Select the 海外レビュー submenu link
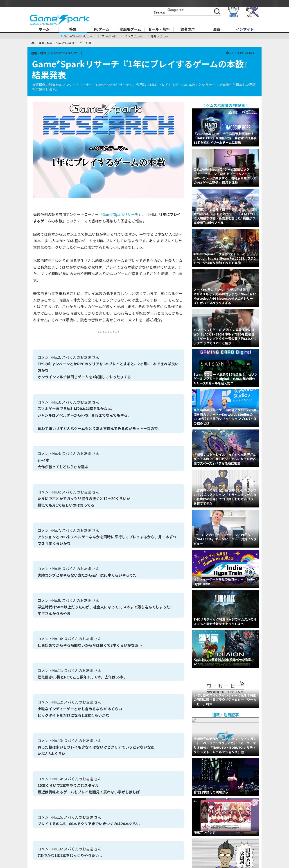The image size is (289, 868). (159, 36)
